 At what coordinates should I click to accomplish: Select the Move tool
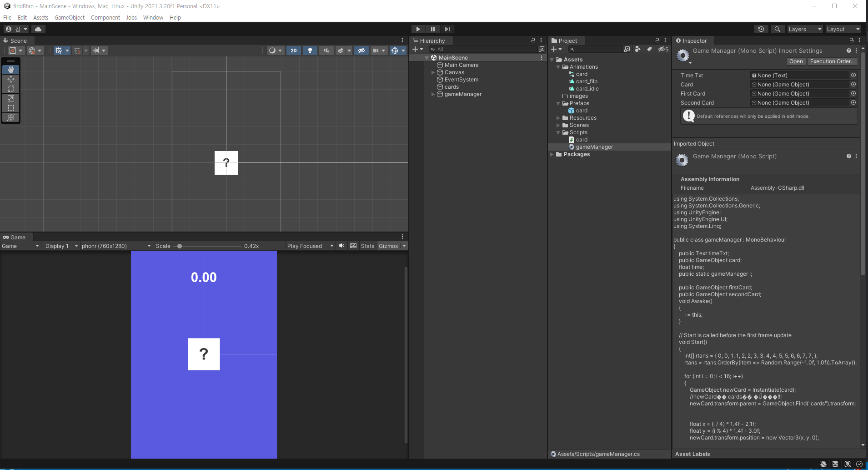click(11, 79)
